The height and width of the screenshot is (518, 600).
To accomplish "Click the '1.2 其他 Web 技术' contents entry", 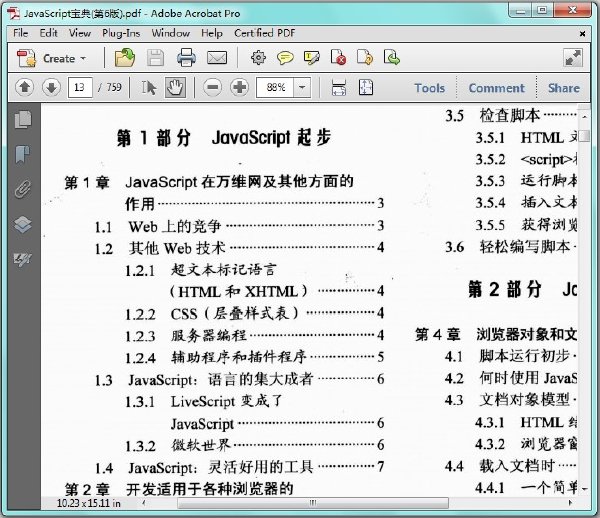I will point(239,248).
